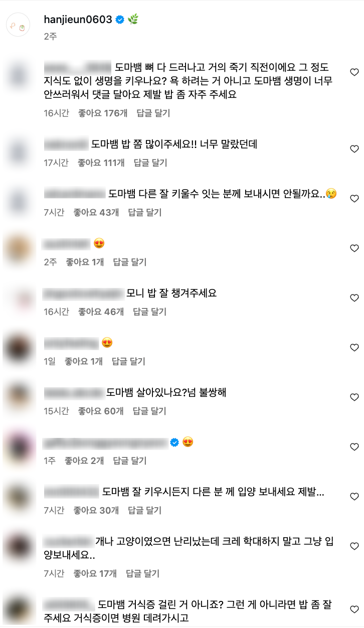Reply to the comment with 30 likes
The width and height of the screenshot is (364, 628).
click(x=145, y=510)
